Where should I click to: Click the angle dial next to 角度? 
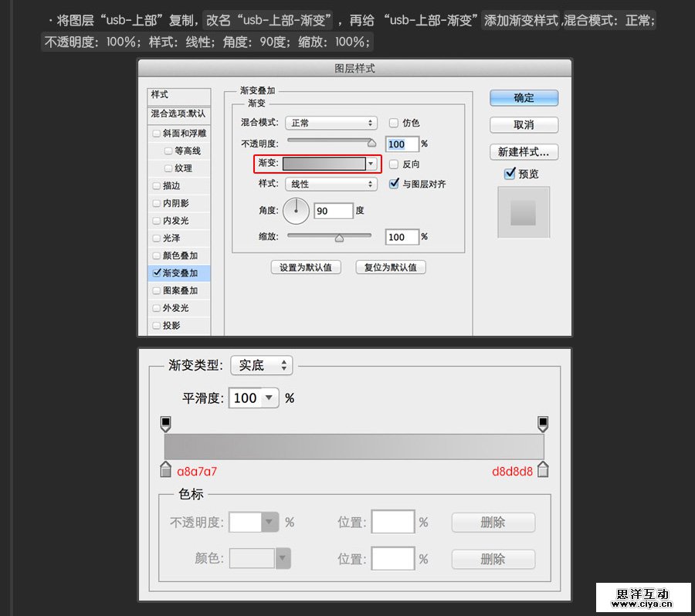(296, 210)
